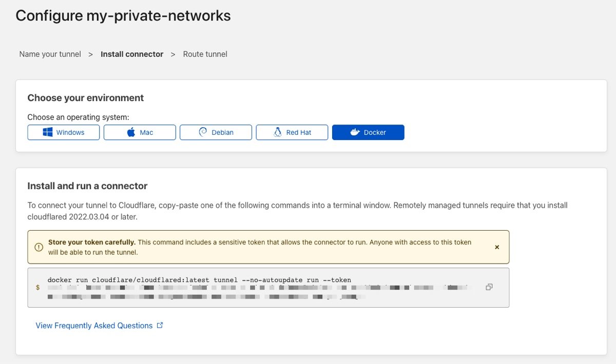Viewport: 616px width, 364px height.
Task: Pick Debian as the operating system
Action: pyautogui.click(x=216, y=132)
